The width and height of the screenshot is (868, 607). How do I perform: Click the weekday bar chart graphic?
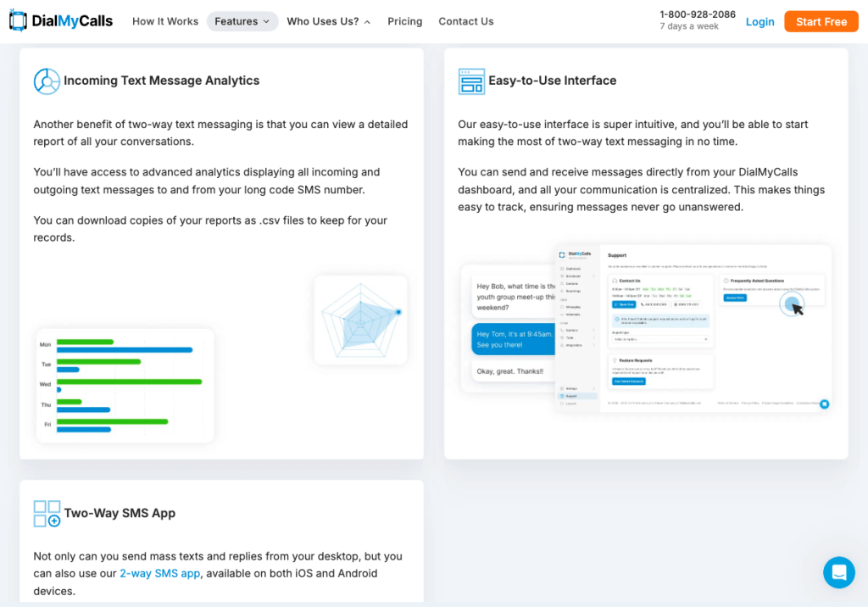[x=125, y=386]
